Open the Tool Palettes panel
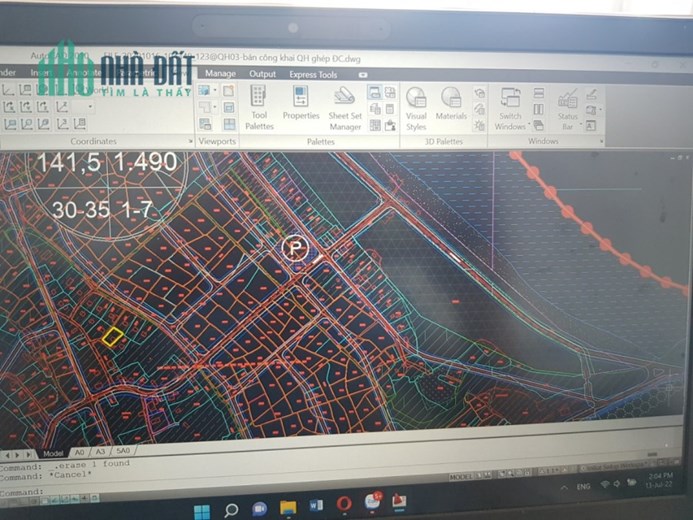 pyautogui.click(x=259, y=107)
